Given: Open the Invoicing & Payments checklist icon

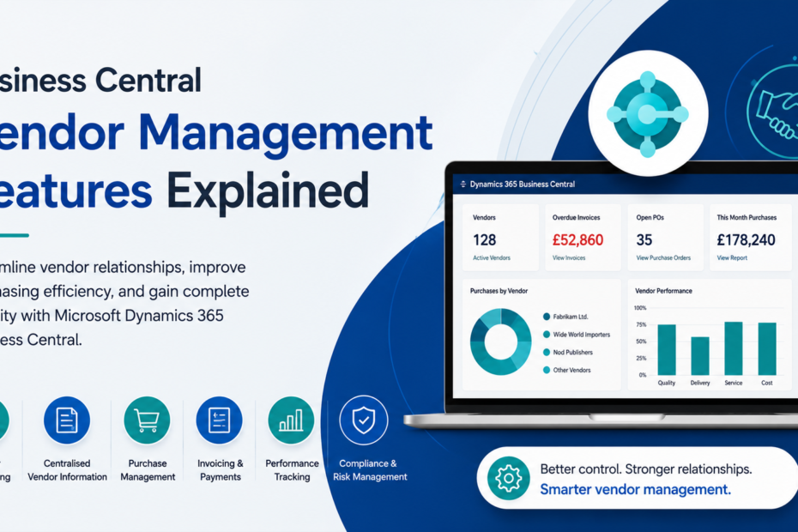Looking at the screenshot, I should 220,420.
